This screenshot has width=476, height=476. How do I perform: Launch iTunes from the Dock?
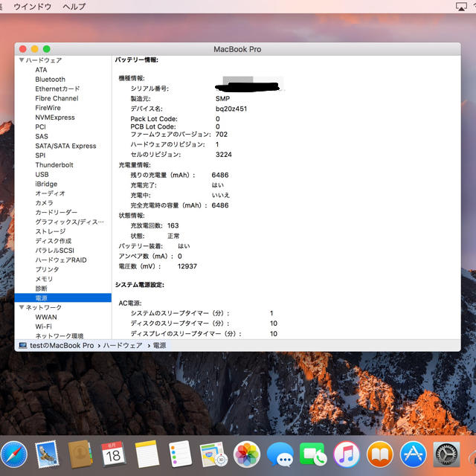click(347, 454)
